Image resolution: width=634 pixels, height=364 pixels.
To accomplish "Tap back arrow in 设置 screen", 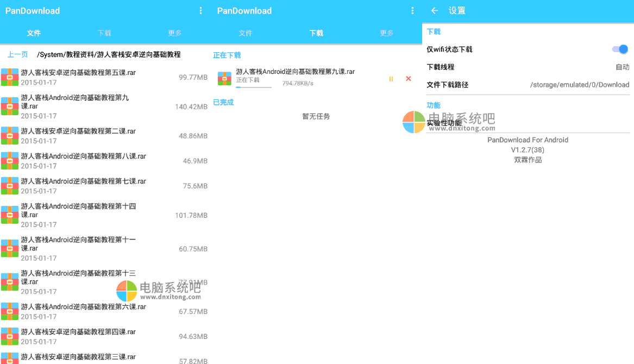I will pos(435,10).
